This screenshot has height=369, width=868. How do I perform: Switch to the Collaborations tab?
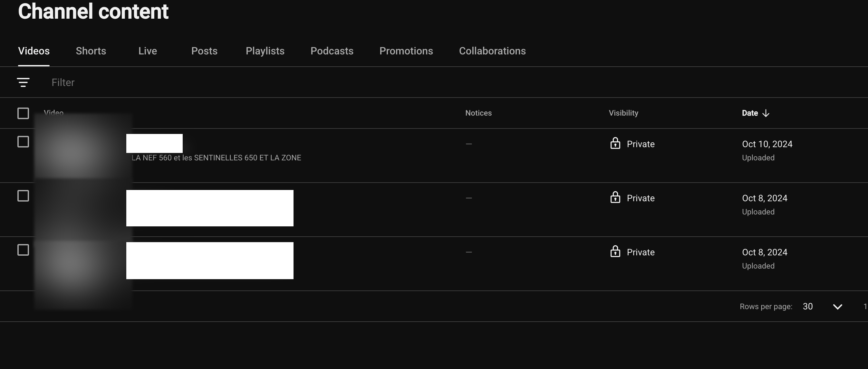click(x=492, y=51)
